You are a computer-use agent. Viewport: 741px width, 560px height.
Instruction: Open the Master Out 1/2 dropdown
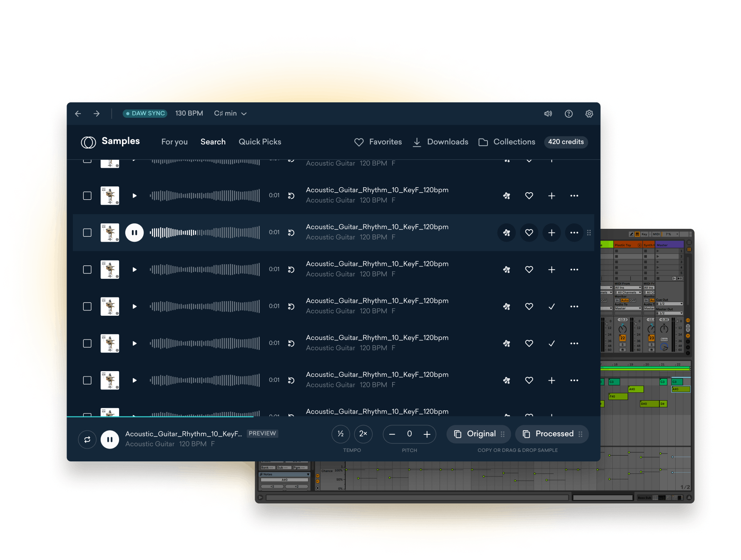[669, 313]
